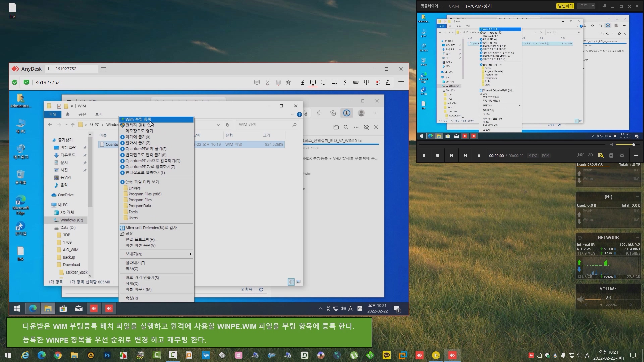
Task: Open AnyDesk keyboard settings icon
Action: point(356,82)
